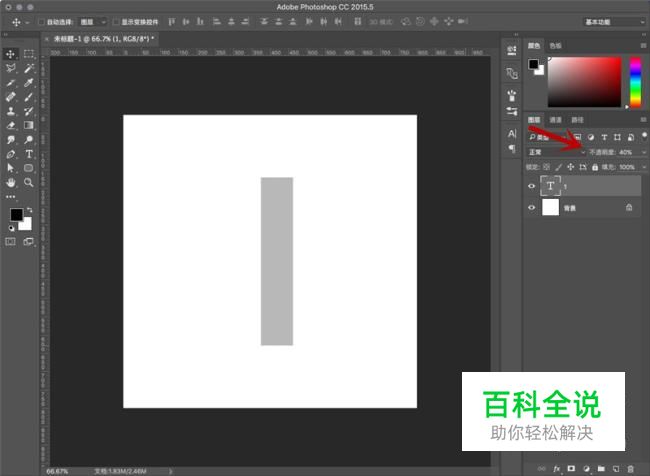Create a new layer from bottom bar

616,469
